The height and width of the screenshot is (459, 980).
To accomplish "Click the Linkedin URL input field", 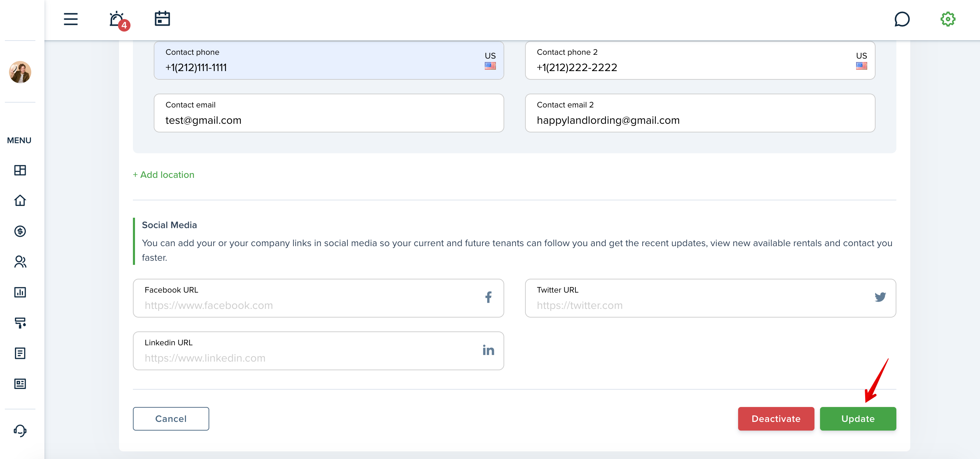I will pos(319,351).
